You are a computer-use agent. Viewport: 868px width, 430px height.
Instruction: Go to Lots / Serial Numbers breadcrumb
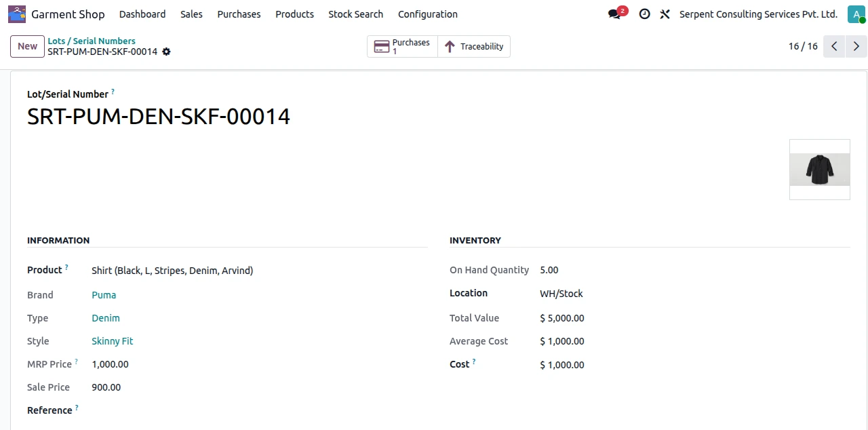pos(92,41)
